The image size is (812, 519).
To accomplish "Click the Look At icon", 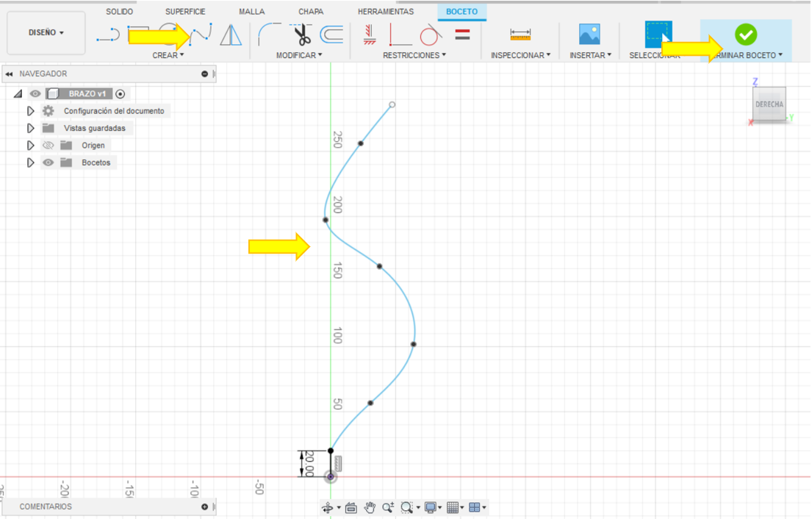I will coord(351,507).
